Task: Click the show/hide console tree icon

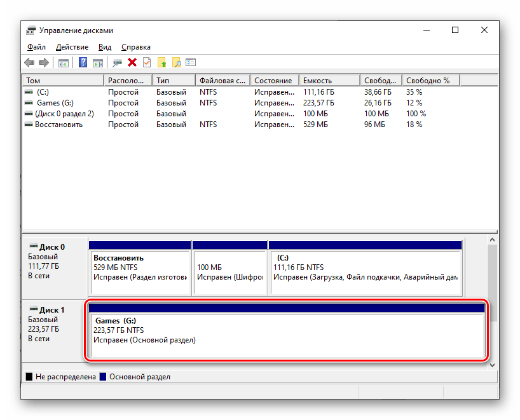Action: coord(63,62)
